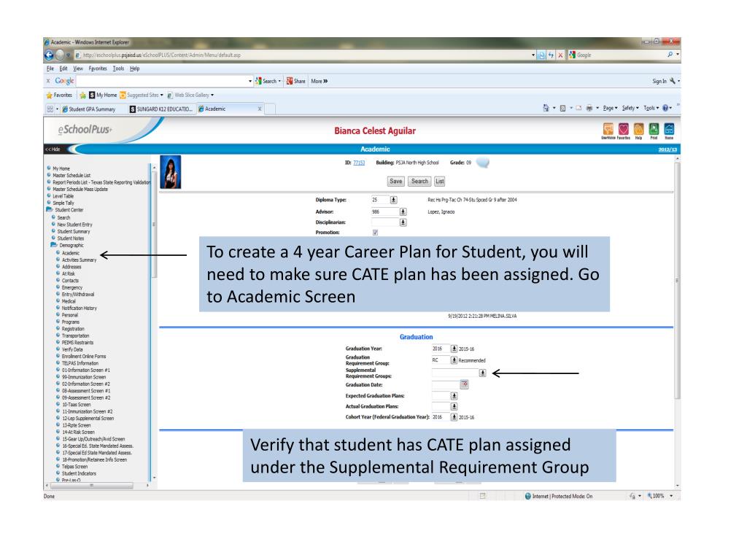Screen dimensions: 747x560
Task: Open the Actual Graduation Plans dropdown
Action: [x=454, y=406]
